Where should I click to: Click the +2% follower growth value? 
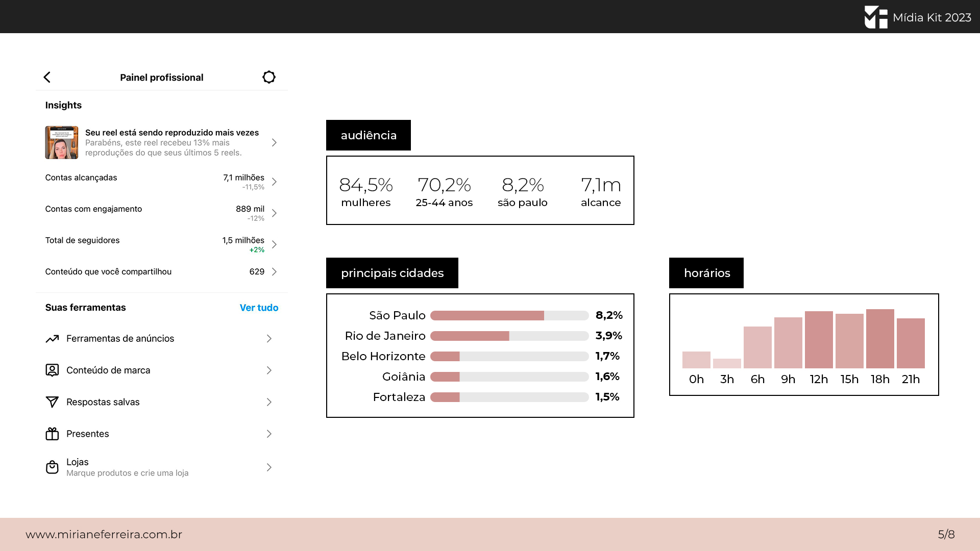coord(257,250)
